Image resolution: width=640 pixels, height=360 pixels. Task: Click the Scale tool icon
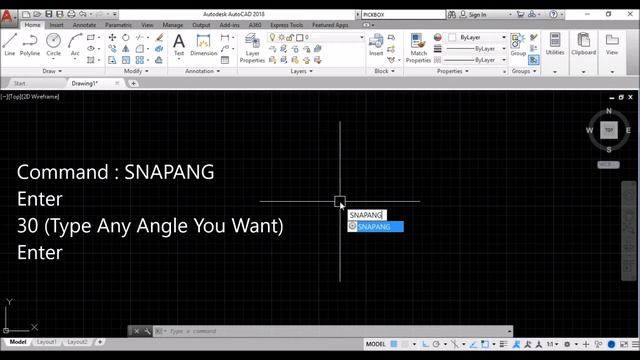(126, 60)
